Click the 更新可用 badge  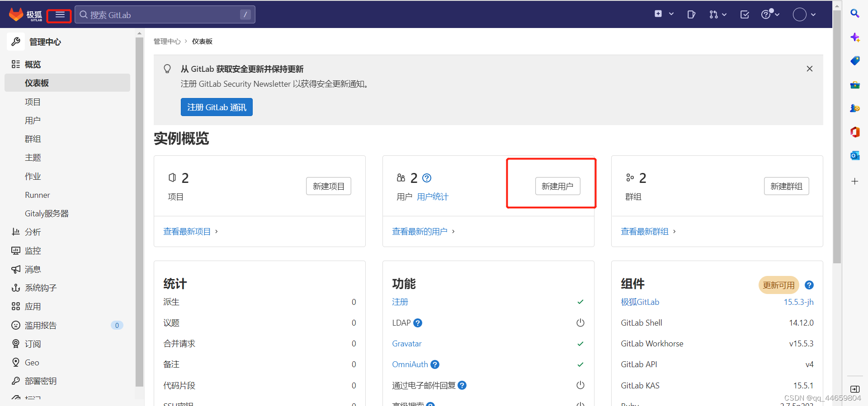pos(778,285)
